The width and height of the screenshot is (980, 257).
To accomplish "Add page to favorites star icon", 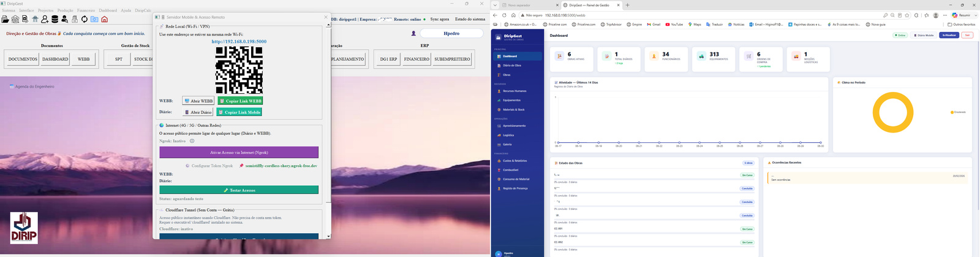I will (907, 15).
